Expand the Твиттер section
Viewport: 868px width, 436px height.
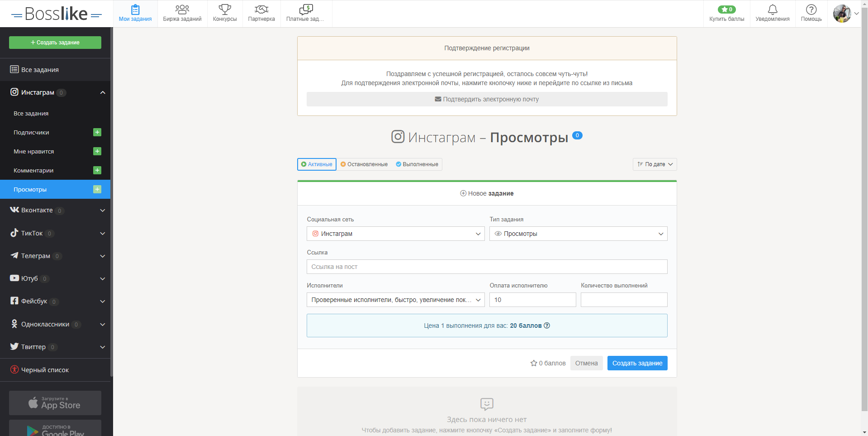[x=103, y=347]
